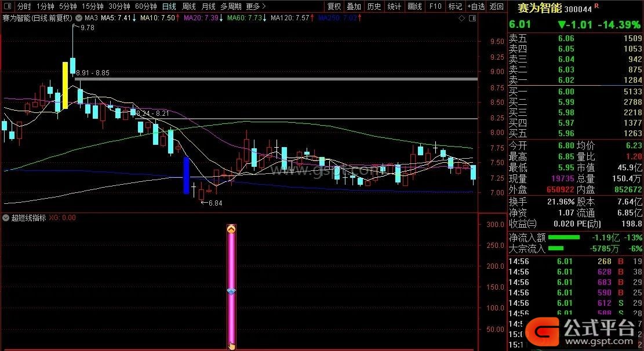Click the 8.91 - 8.85 gap label
The height and width of the screenshot is (351, 644).
point(93,73)
